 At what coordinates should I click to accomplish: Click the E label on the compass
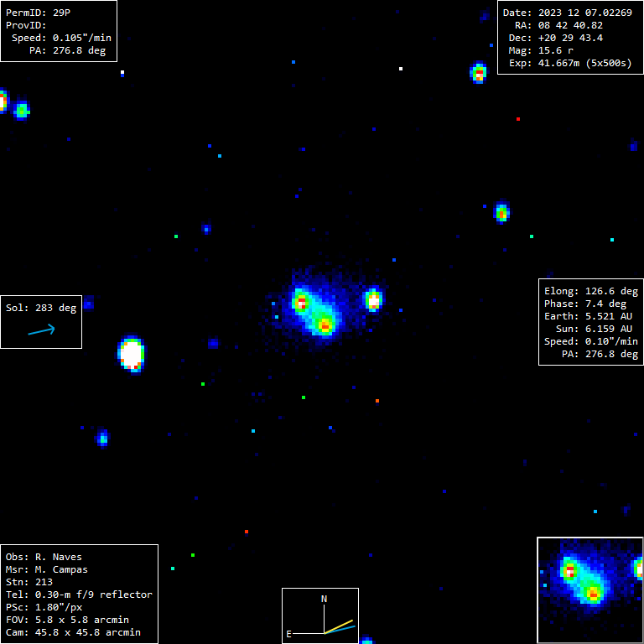[x=288, y=634]
